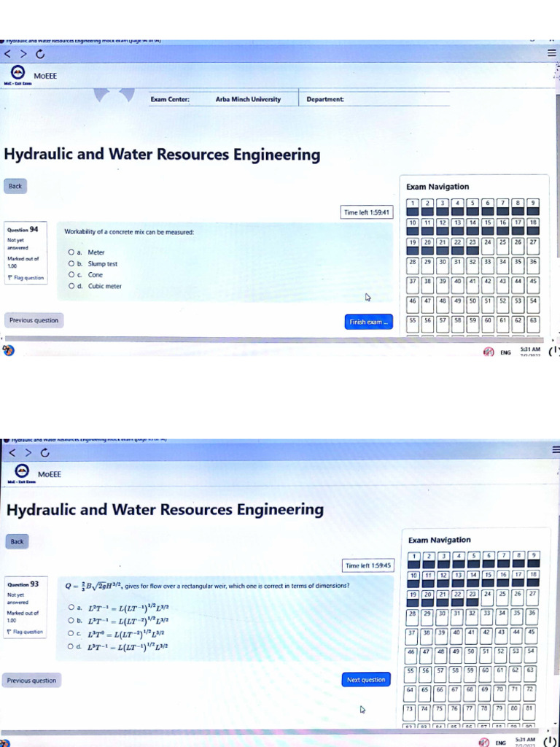Click power icon below Question 94 page
This screenshot has height=747, width=560.
click(553, 352)
